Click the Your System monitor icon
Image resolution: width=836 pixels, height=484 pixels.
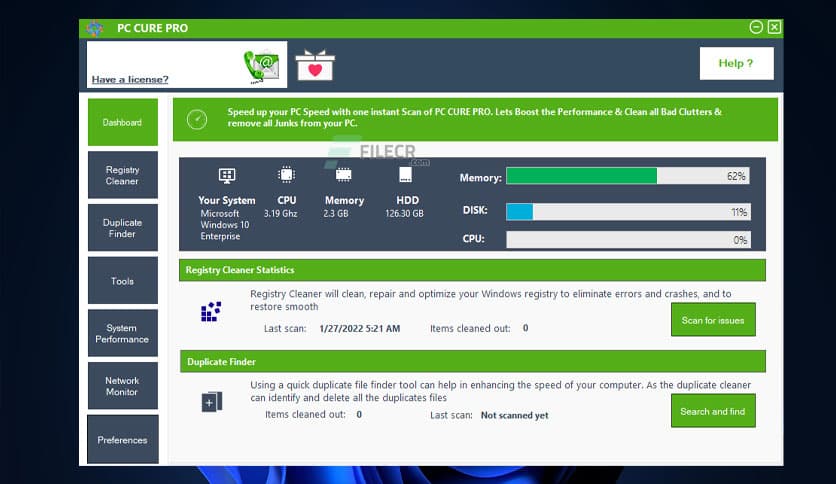tap(227, 175)
